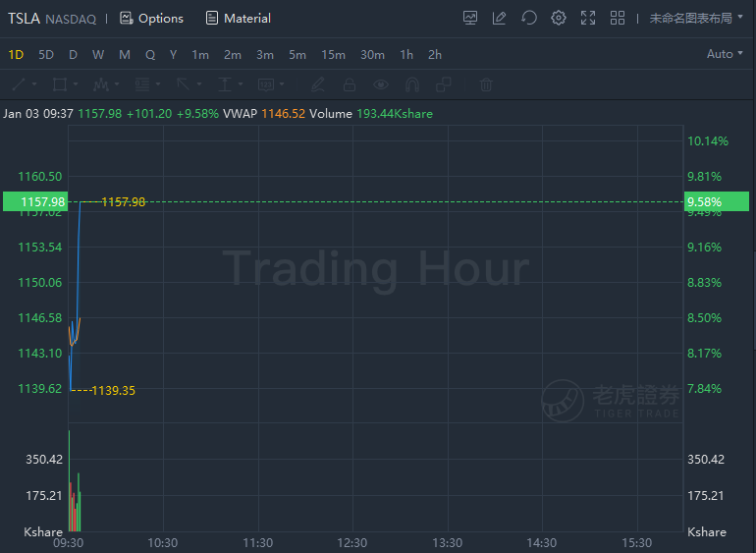Refresh the chart with the reload icon
756x553 pixels.
pyautogui.click(x=529, y=19)
